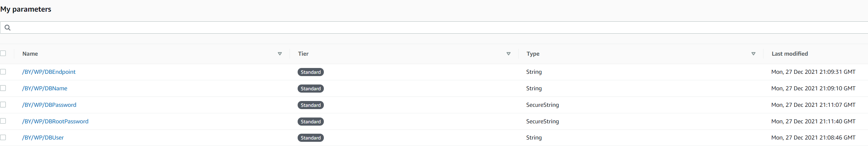This screenshot has height=146, width=868.
Task: Open the /BY/WP/DBUser parameter link
Action: (43, 138)
